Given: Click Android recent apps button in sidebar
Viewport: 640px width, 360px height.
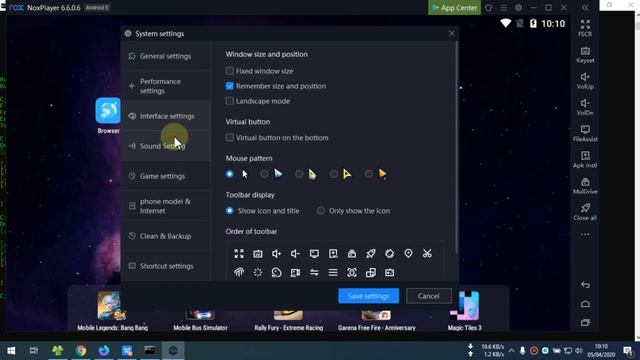Looking at the screenshot, I should [x=585, y=322].
